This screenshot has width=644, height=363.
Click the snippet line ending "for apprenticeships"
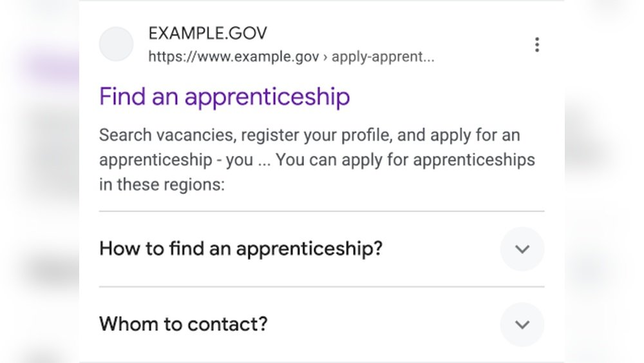(x=317, y=160)
